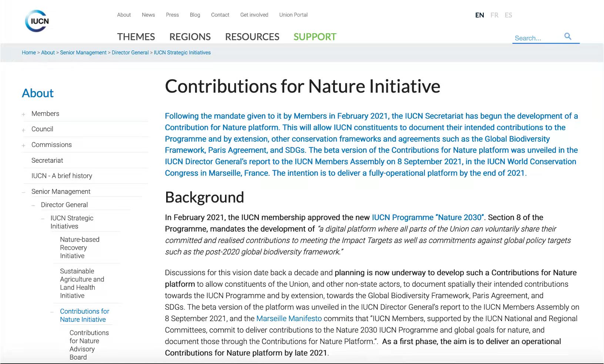
Task: Open the Union Portal link
Action: click(293, 15)
